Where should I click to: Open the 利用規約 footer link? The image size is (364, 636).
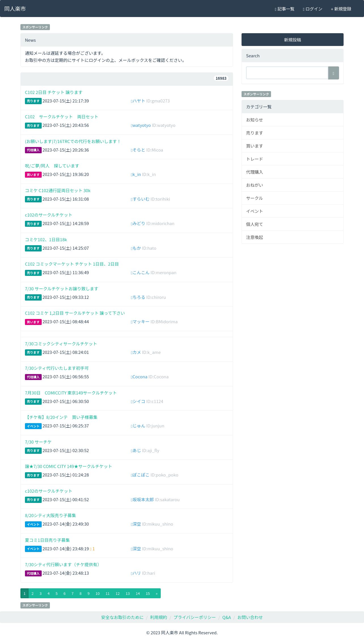158,617
